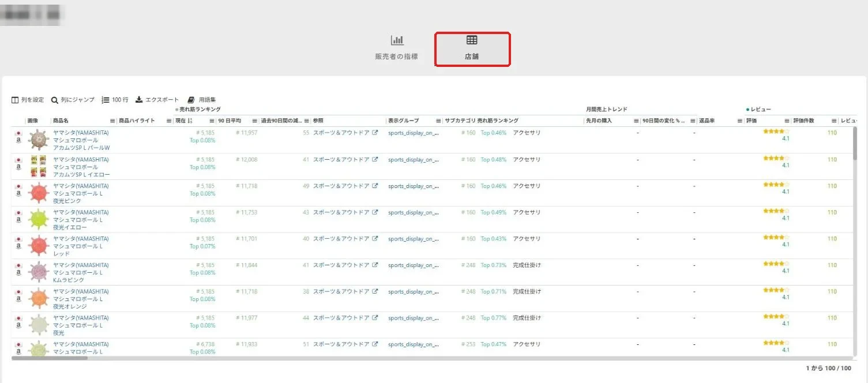868x383 pixels.
Task: Open the 90 日平均 column menu icon
Action: (254, 121)
